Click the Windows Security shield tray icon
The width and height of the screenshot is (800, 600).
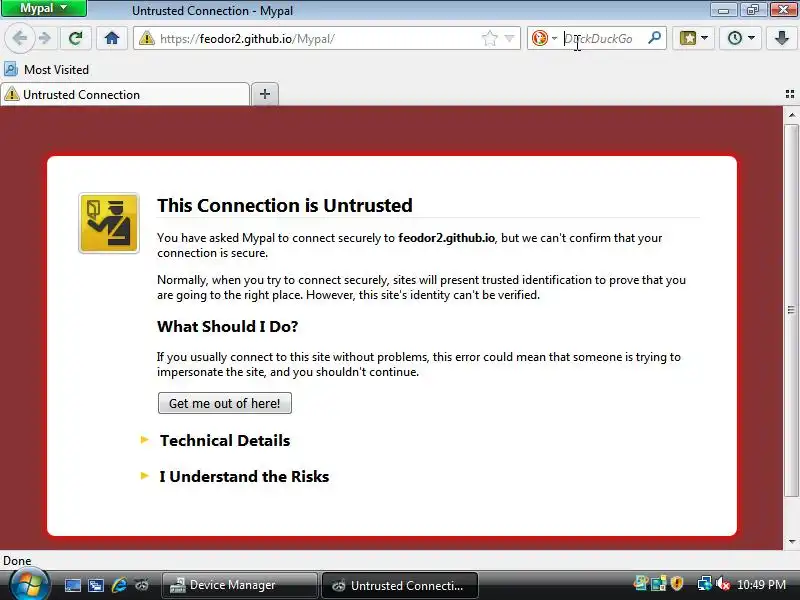677,583
